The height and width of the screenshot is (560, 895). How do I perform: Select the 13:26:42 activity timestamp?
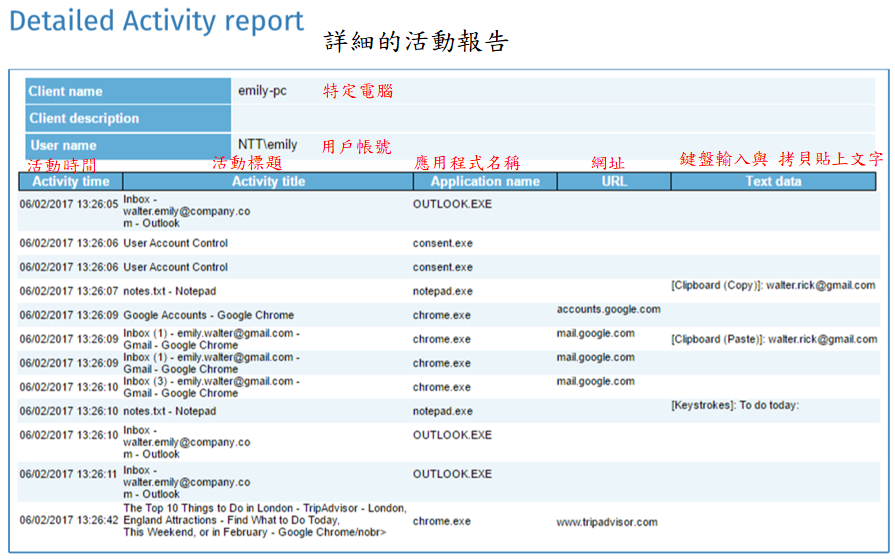click(68, 521)
